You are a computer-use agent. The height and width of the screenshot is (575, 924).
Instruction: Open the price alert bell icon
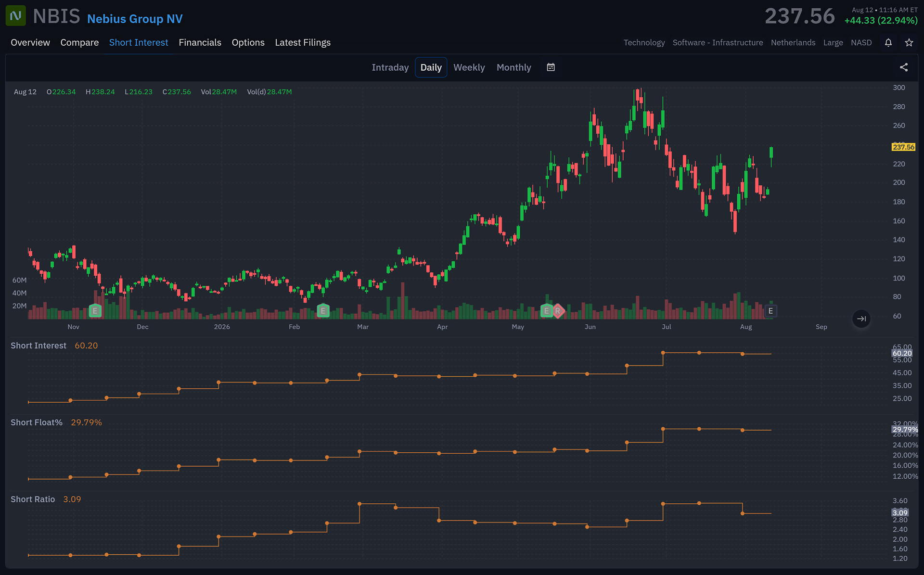pos(888,42)
